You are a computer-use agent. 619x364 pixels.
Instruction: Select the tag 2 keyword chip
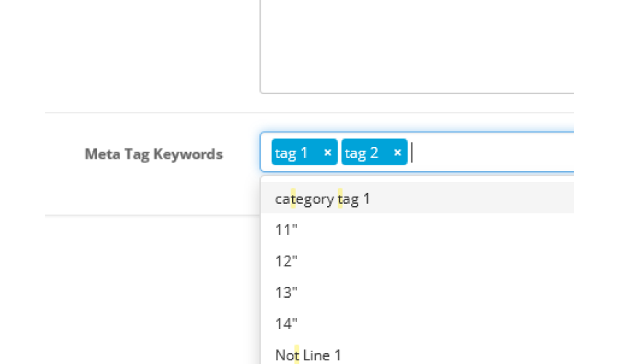tap(374, 152)
